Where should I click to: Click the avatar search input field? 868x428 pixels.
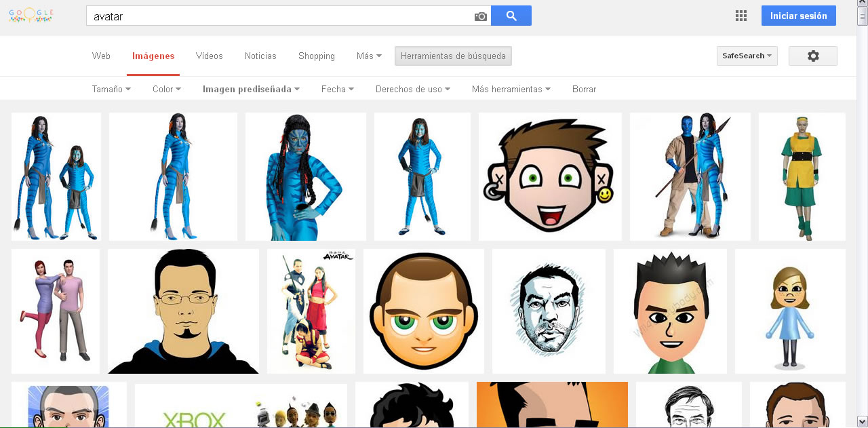(278, 16)
